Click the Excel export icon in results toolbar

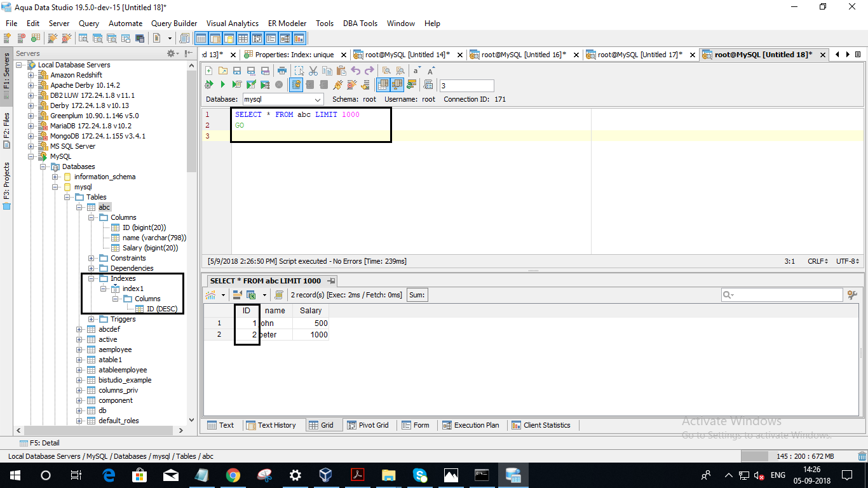[251, 295]
